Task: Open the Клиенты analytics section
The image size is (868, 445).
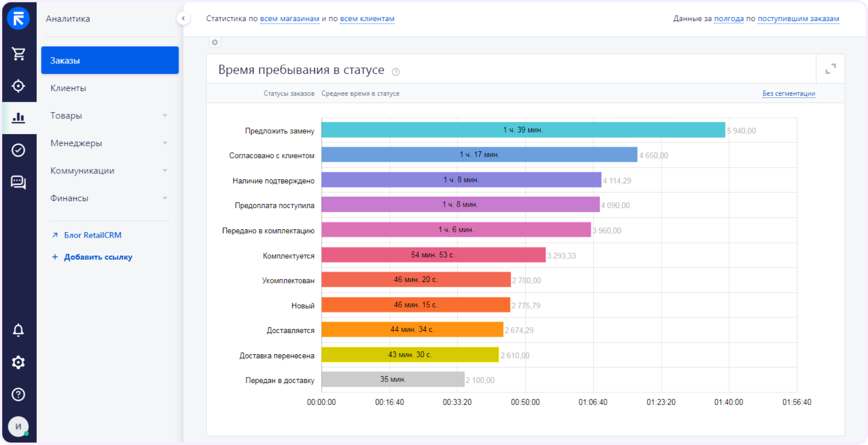Action: click(68, 88)
